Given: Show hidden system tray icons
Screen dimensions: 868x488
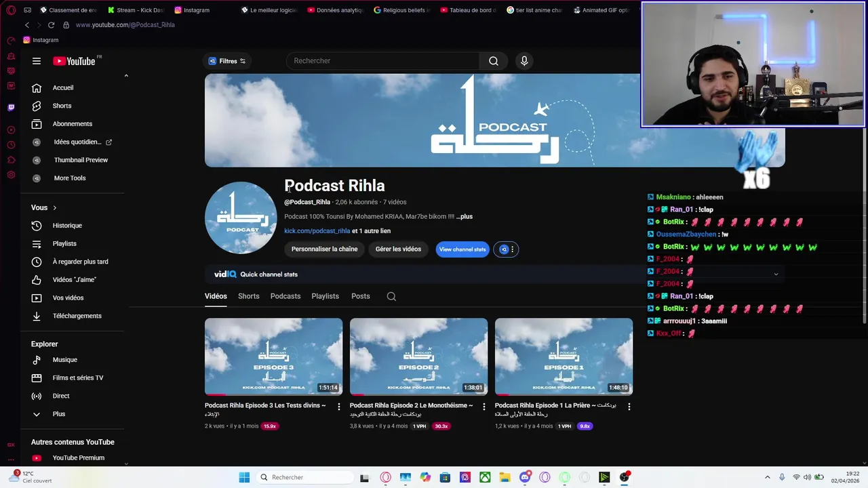Looking at the screenshot, I should [x=768, y=477].
